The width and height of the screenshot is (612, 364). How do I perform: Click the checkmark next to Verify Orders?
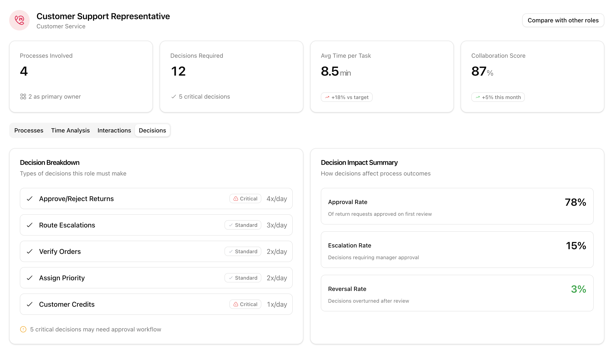[30, 251]
